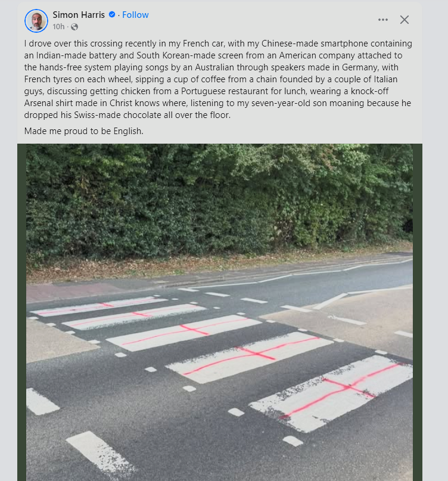Click the dark green left border of photo
Viewport: 448px width, 481px height.
tap(22, 312)
